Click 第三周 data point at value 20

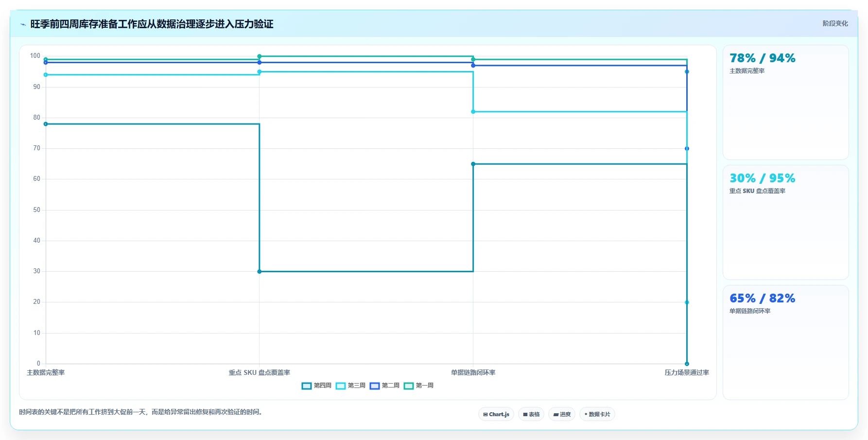(x=687, y=302)
